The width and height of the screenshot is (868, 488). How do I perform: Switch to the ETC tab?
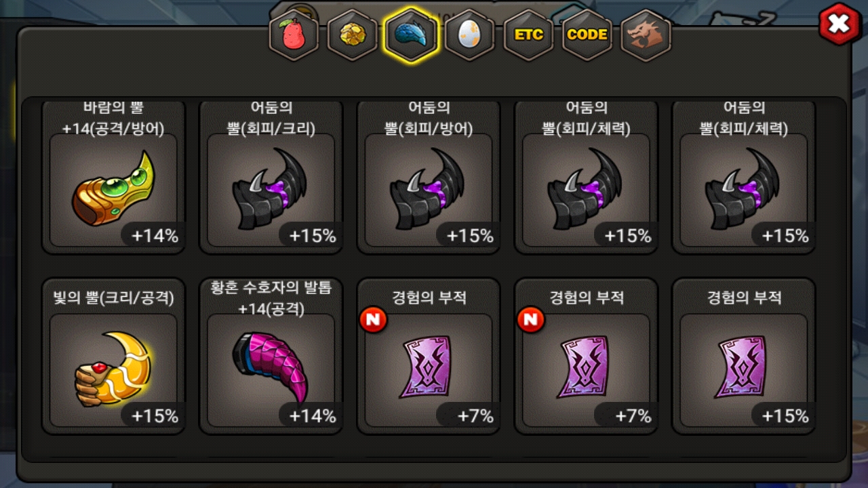(528, 35)
